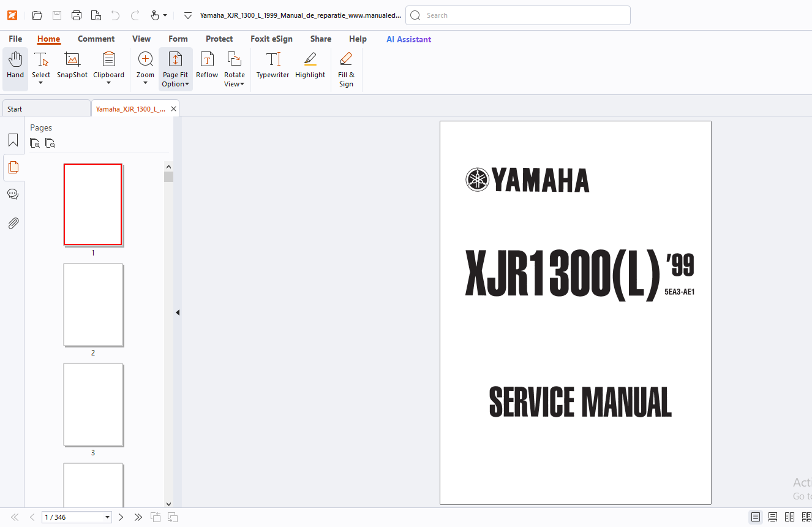Image resolution: width=812 pixels, height=527 pixels.
Task: Open the page number dropdown 1 / 346
Action: click(x=108, y=517)
